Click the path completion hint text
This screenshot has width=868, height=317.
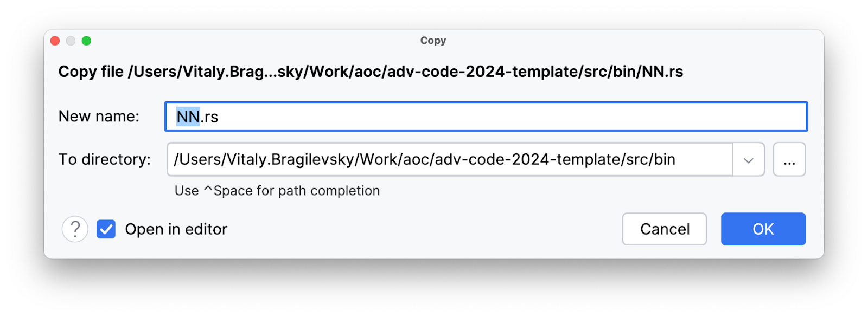277,191
